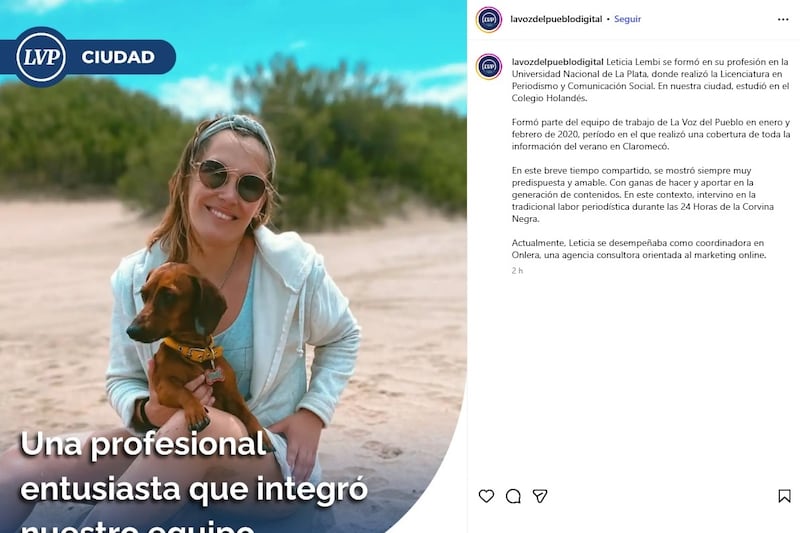Save the post with the bookmark icon
The width and height of the screenshot is (800, 533).
coord(784,496)
